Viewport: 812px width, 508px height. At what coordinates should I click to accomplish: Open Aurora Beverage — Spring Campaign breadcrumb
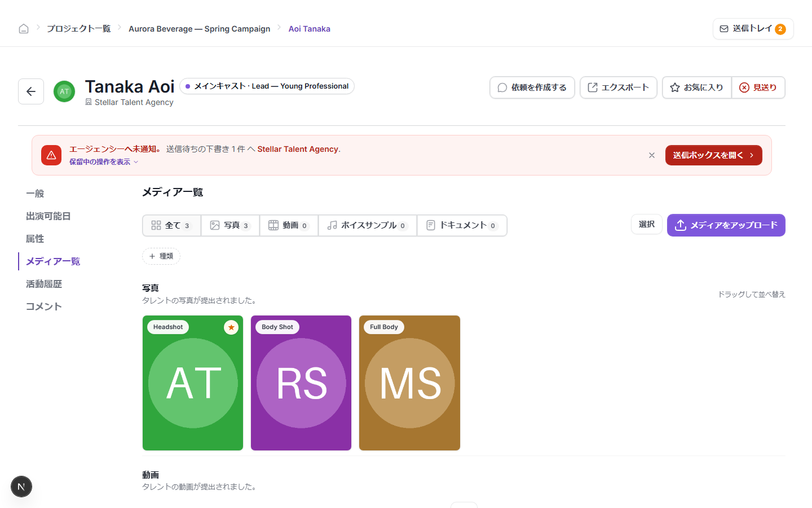(x=199, y=29)
